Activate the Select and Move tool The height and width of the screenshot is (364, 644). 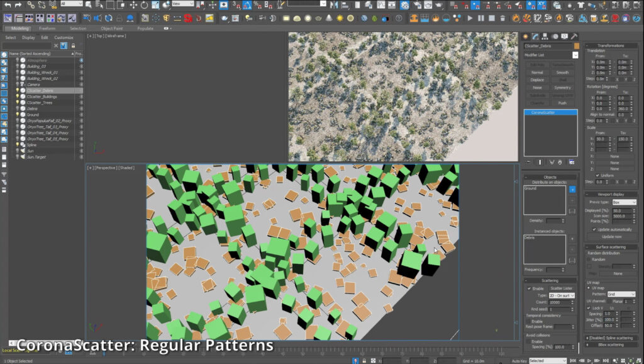133,5
